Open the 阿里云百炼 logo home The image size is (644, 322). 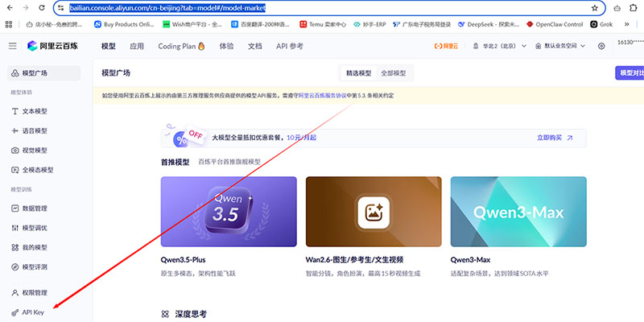point(52,46)
